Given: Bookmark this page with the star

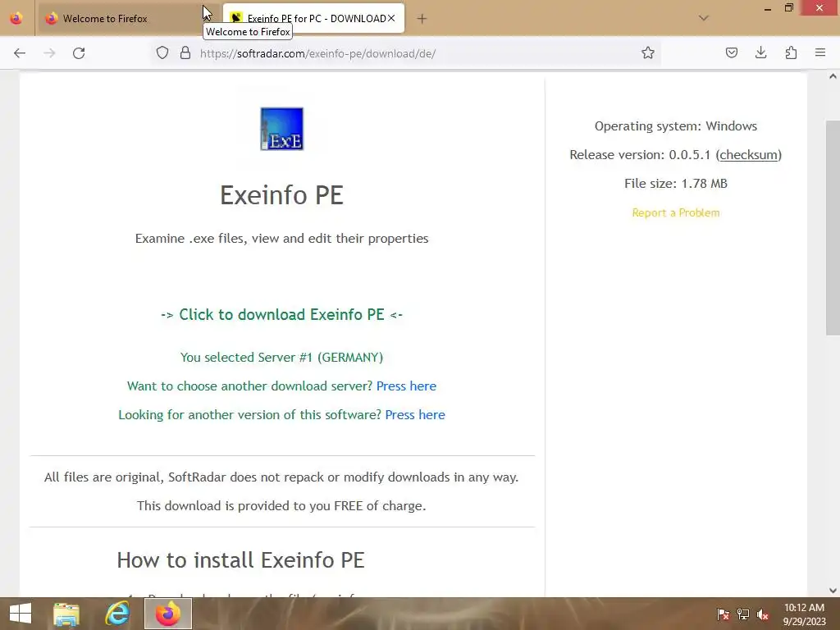Looking at the screenshot, I should tap(648, 53).
